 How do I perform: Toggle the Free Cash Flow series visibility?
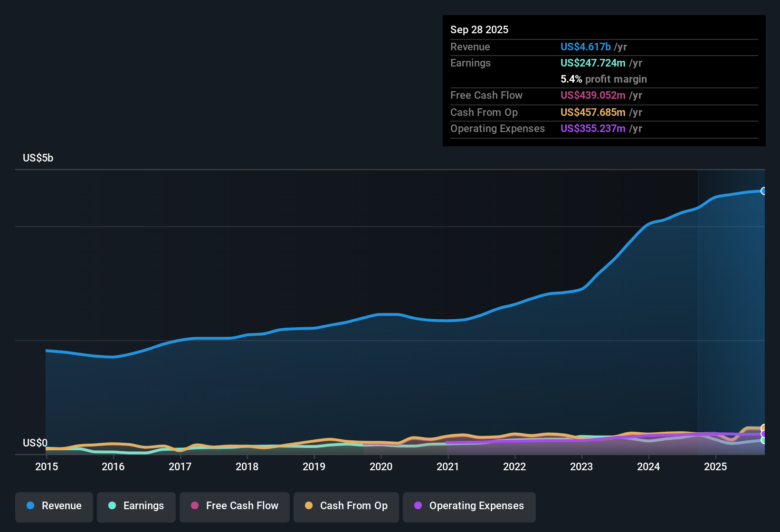(234, 506)
